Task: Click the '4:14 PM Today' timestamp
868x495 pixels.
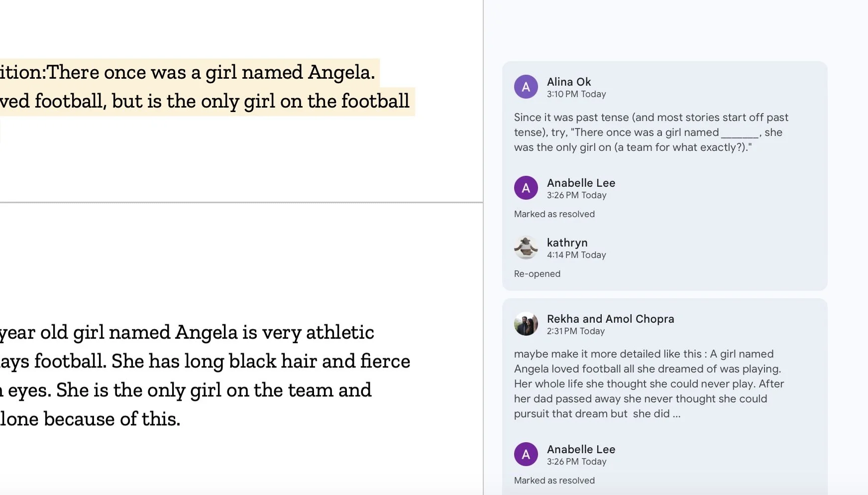Action: (x=576, y=255)
